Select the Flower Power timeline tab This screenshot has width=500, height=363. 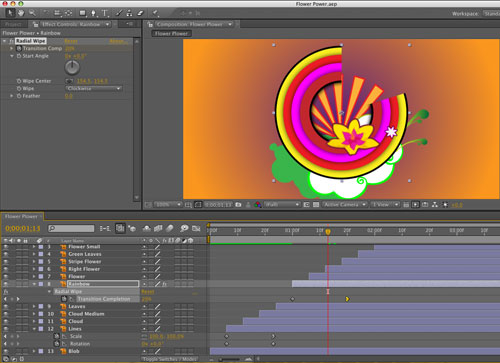tap(21, 216)
